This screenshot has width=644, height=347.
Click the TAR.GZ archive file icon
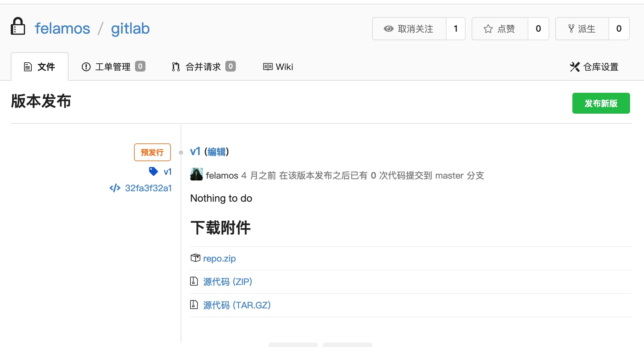[194, 305]
